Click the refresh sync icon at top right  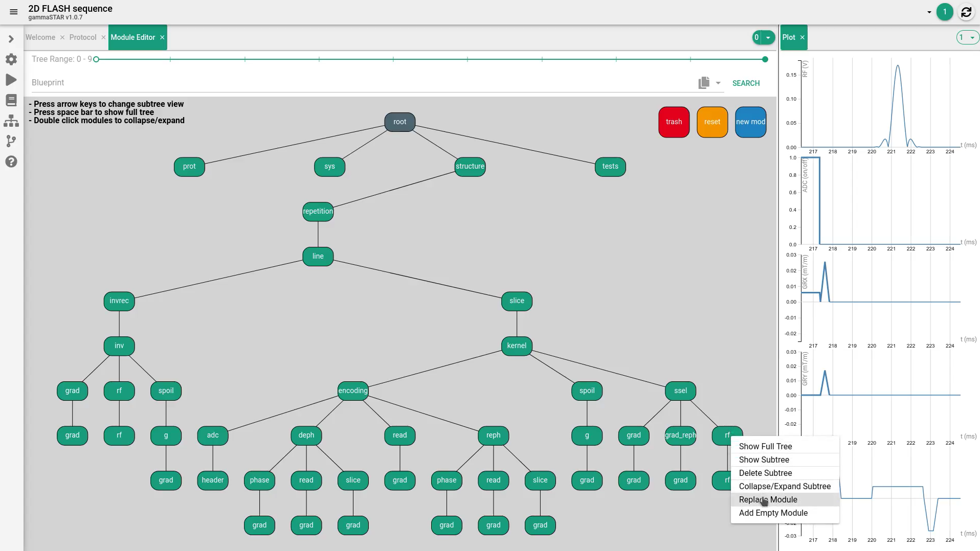(966, 12)
